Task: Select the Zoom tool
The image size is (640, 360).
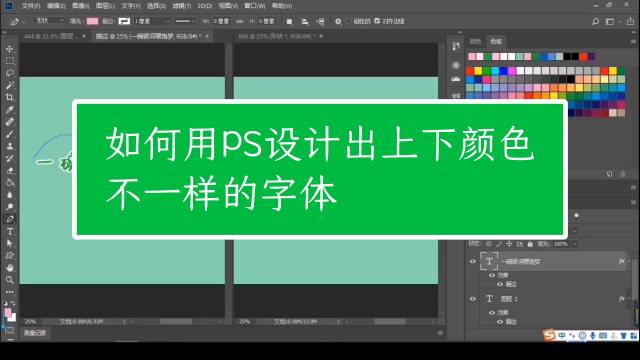Action: pyautogui.click(x=10, y=280)
